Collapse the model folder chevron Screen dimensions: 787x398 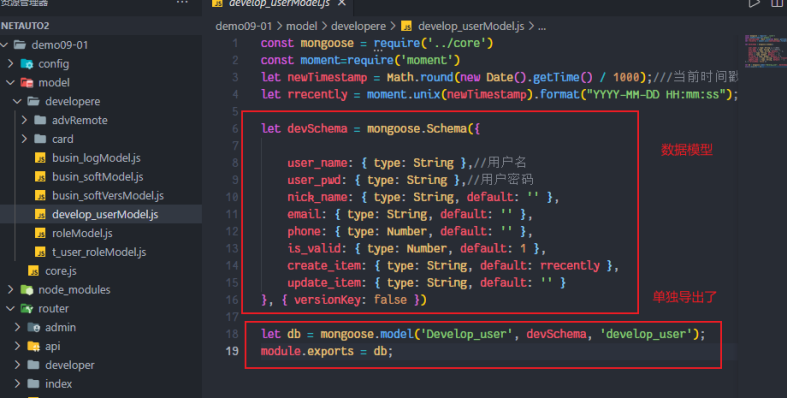point(11,83)
